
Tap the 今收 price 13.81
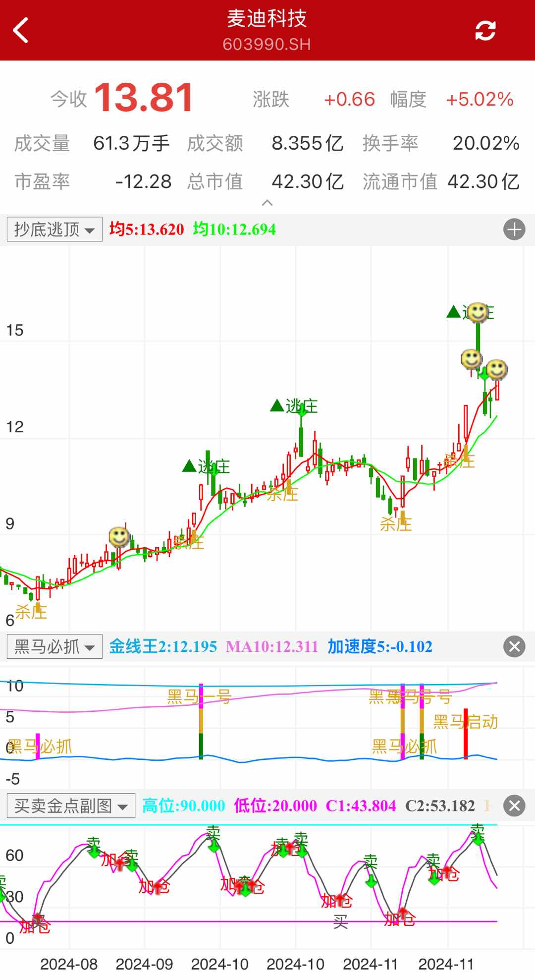point(143,98)
